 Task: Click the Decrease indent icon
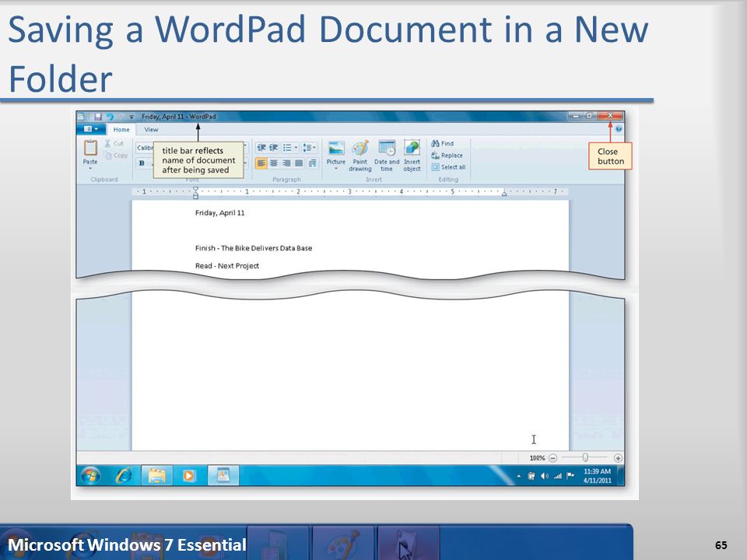tap(261, 148)
